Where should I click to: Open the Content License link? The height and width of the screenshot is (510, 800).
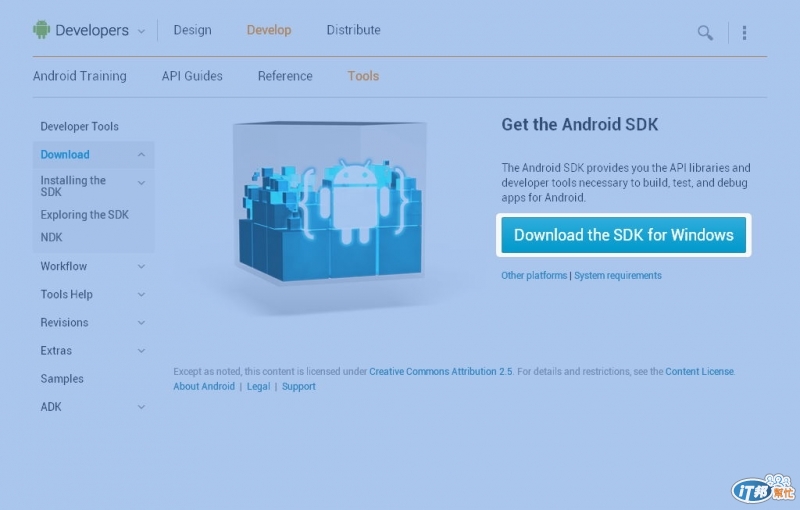pyautogui.click(x=699, y=371)
